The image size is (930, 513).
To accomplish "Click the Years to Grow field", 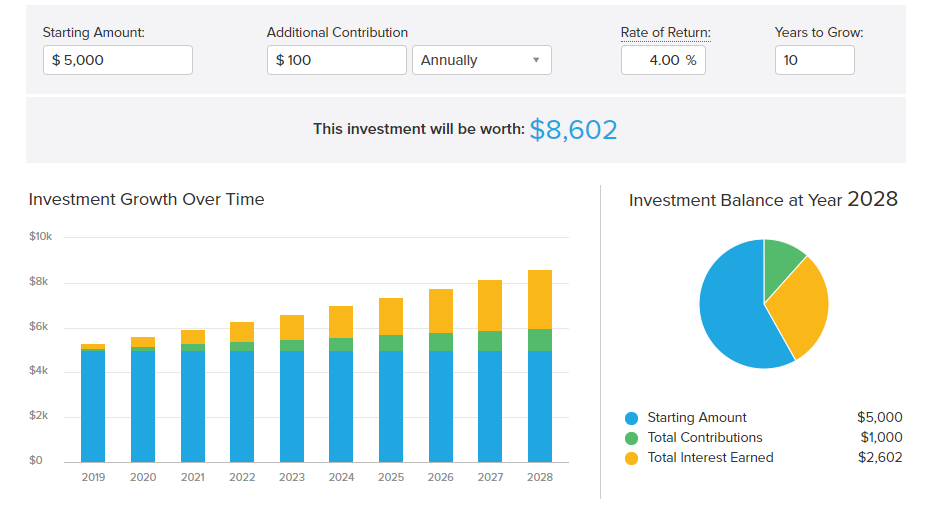I will point(814,60).
